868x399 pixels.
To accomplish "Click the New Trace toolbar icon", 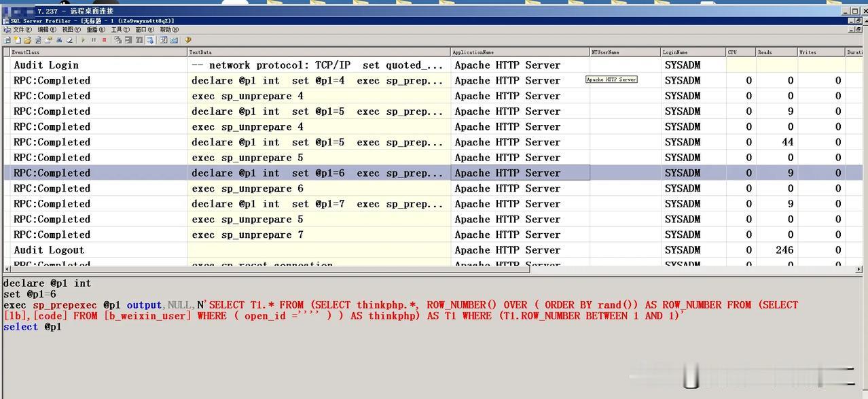I will tap(7, 40).
